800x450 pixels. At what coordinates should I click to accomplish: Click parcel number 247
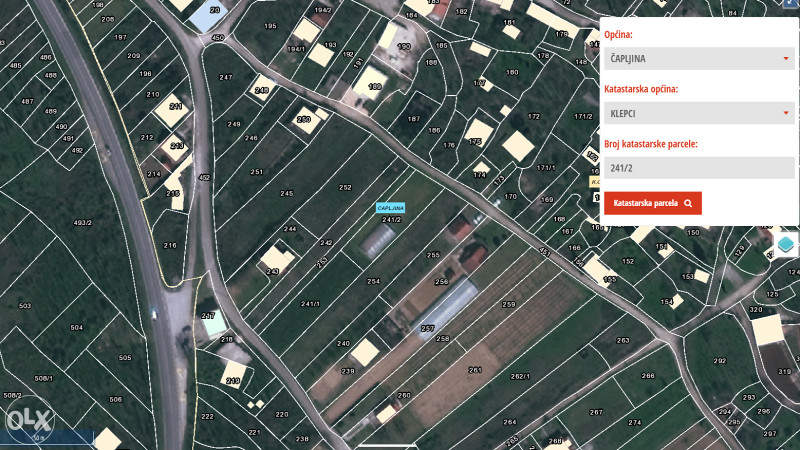[x=226, y=77]
